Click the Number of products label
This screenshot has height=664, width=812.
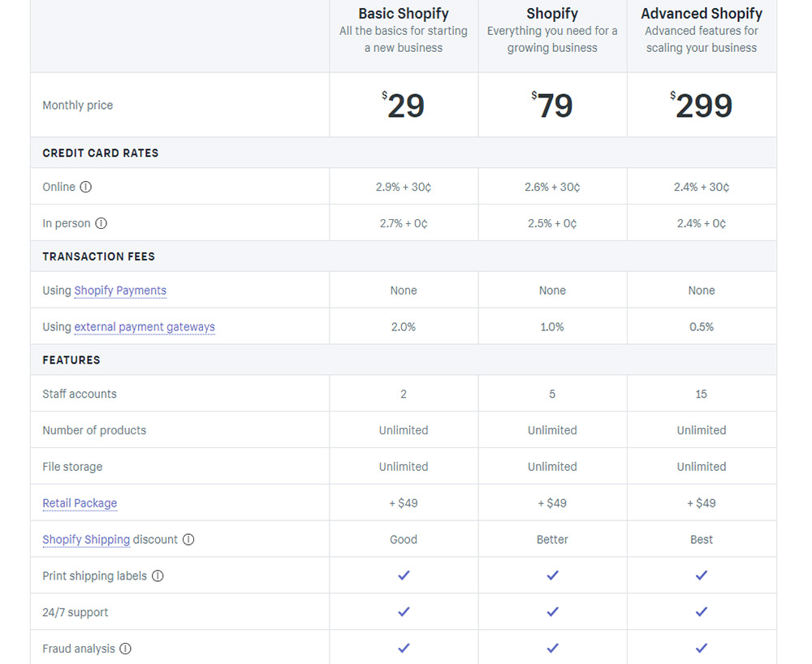[94, 430]
